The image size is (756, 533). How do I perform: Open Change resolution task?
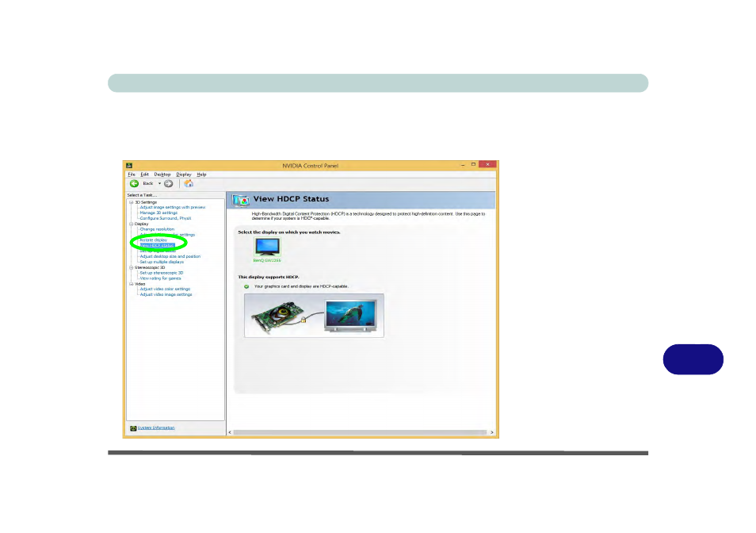pyautogui.click(x=157, y=229)
